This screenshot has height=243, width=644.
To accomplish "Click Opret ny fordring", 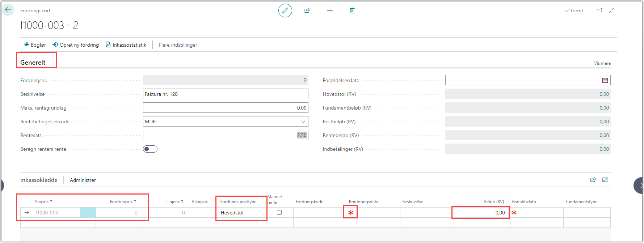I will pyautogui.click(x=76, y=45).
